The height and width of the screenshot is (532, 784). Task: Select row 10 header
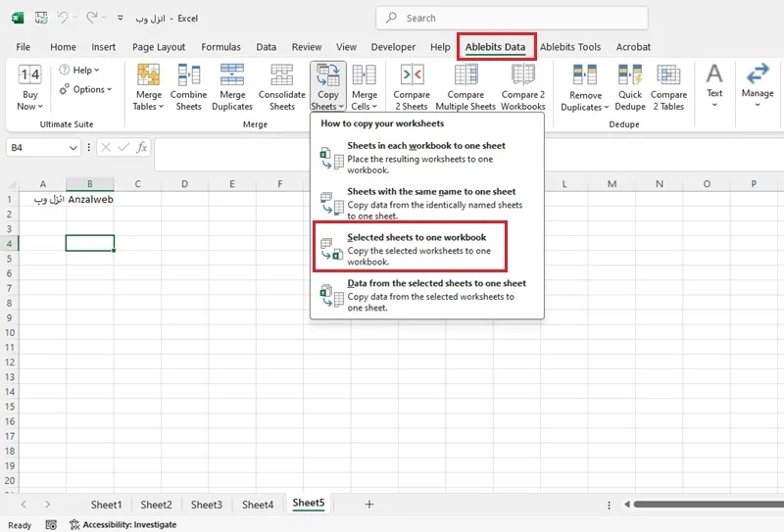tap(10, 332)
